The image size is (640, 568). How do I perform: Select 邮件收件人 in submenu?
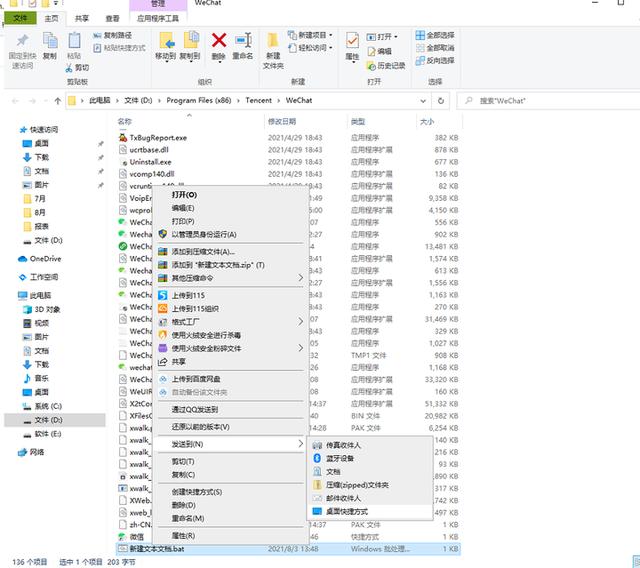pyautogui.click(x=370, y=498)
